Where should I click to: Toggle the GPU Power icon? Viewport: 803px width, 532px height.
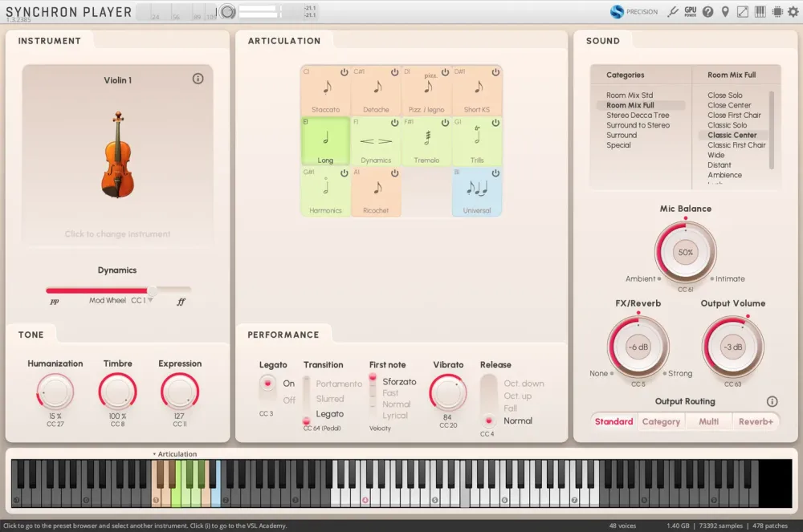pyautogui.click(x=691, y=11)
